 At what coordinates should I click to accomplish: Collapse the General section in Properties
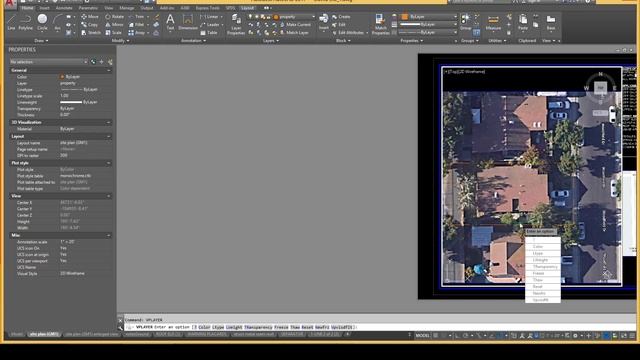pos(109,70)
